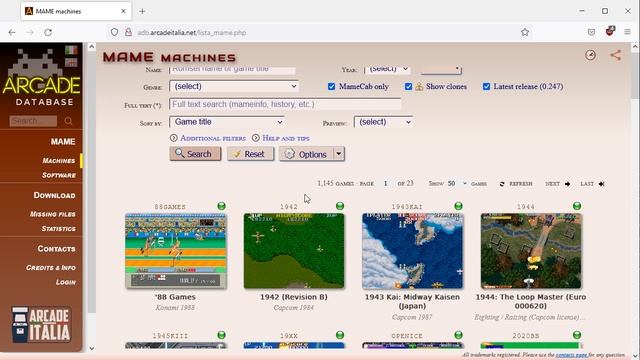Click the sidebar scroll down arrow

click(91, 348)
